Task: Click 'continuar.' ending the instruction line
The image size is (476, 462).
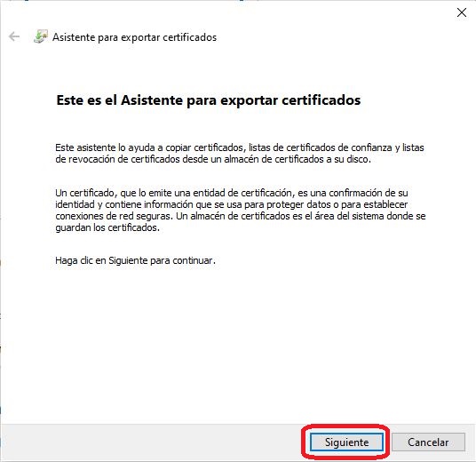Action: pos(194,260)
